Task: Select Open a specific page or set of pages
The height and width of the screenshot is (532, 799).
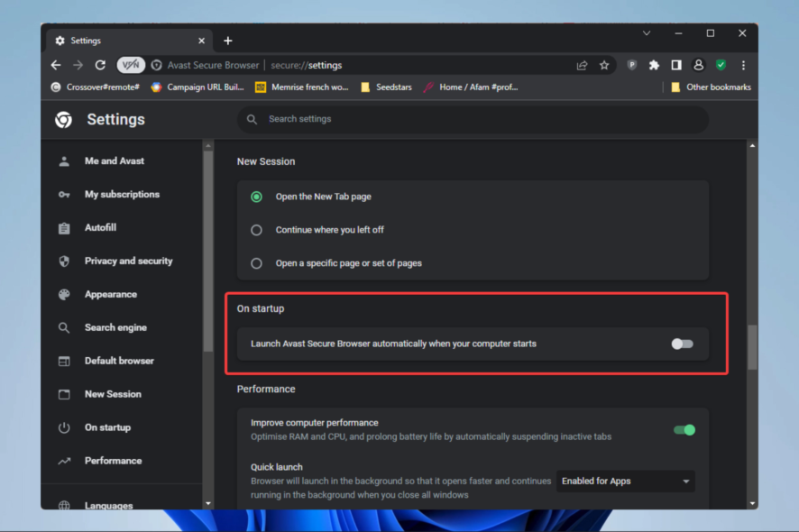Action: tap(256, 263)
